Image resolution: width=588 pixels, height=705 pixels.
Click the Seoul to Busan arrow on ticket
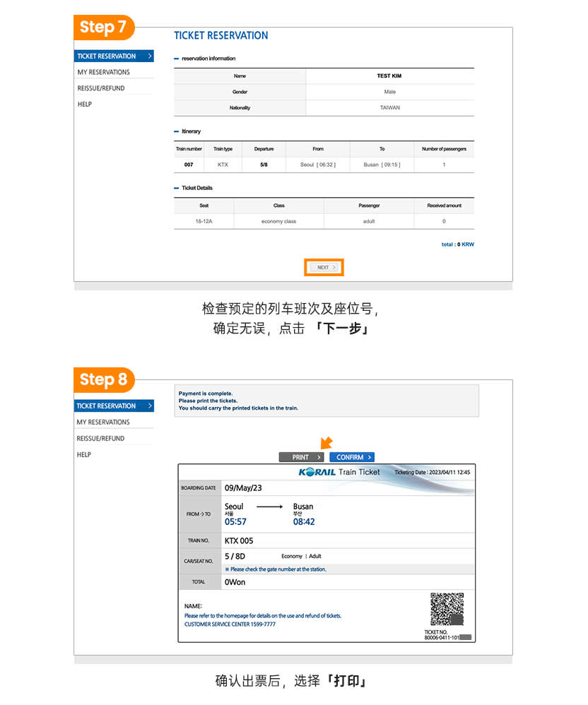click(269, 506)
